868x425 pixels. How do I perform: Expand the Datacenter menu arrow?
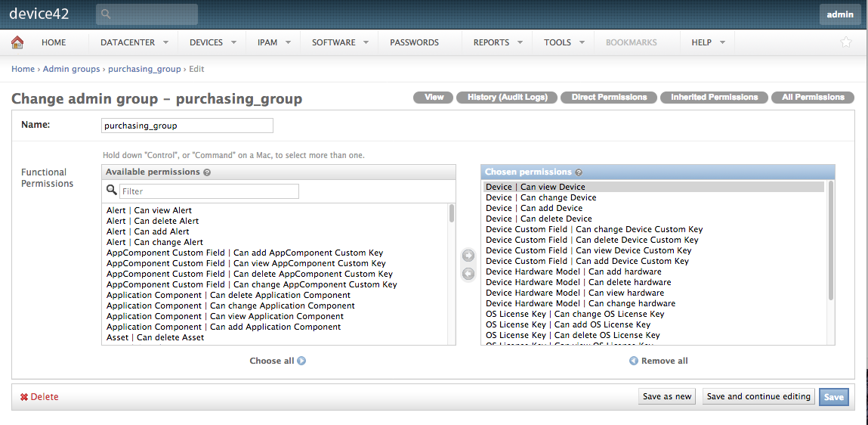pyautogui.click(x=166, y=42)
